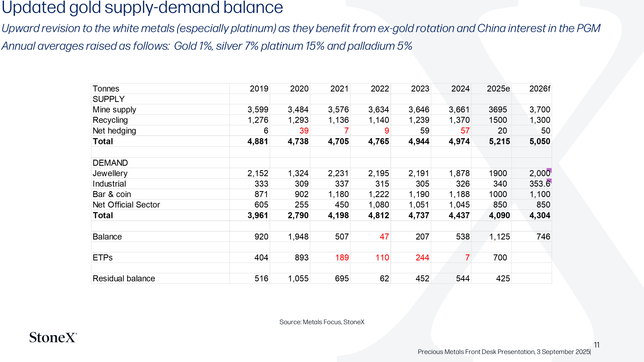Image resolution: width=644 pixels, height=362 pixels.
Task: Click the bold "Total" label under Net Official Sector
Action: pos(103,216)
